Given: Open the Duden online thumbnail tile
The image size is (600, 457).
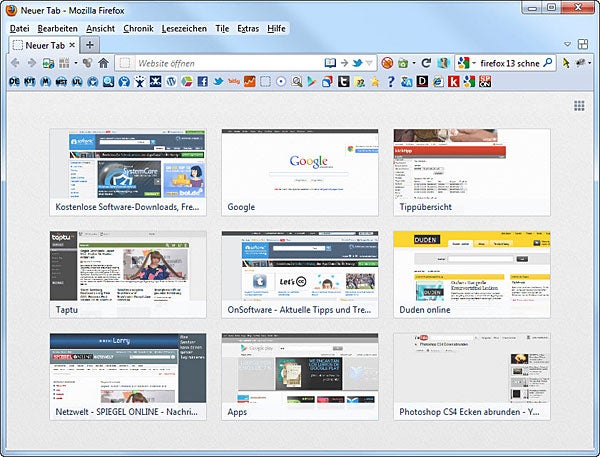Looking at the screenshot, I should pos(471,274).
